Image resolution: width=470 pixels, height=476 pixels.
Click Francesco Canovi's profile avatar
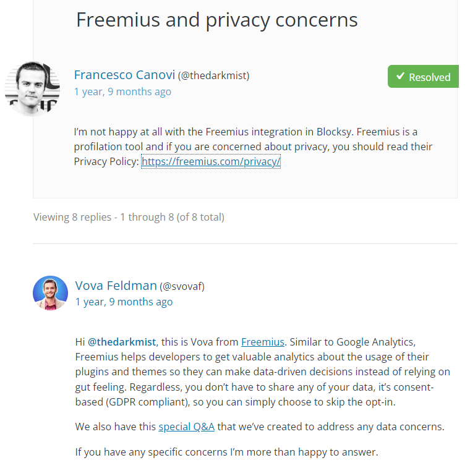tap(32, 89)
